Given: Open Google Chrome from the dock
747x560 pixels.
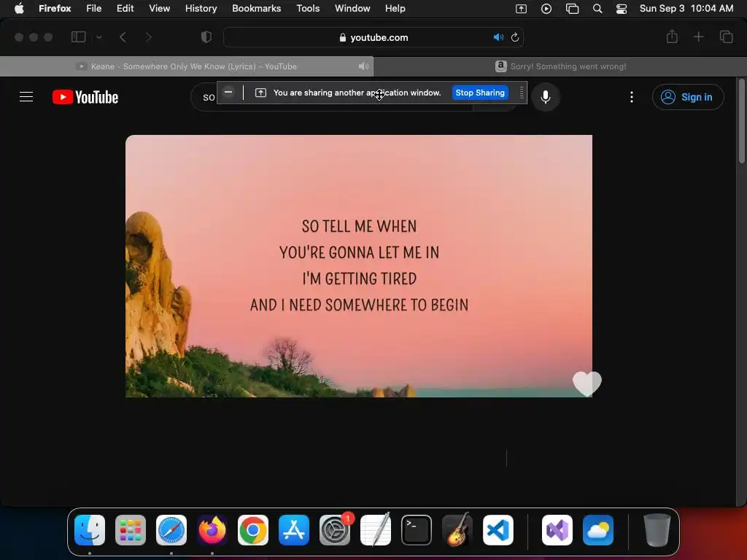Looking at the screenshot, I should 253,530.
